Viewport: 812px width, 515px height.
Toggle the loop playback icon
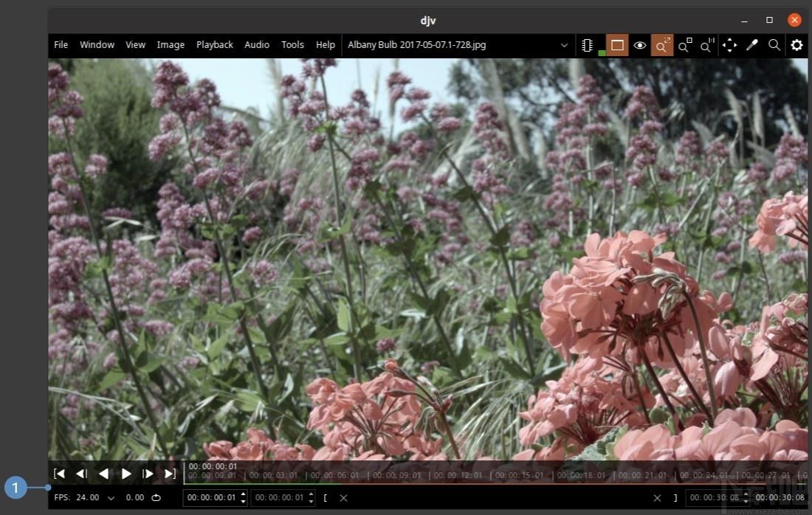click(156, 497)
